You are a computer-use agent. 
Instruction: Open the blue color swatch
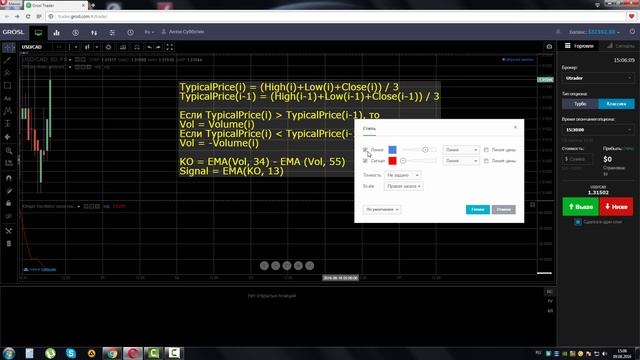pos(392,150)
